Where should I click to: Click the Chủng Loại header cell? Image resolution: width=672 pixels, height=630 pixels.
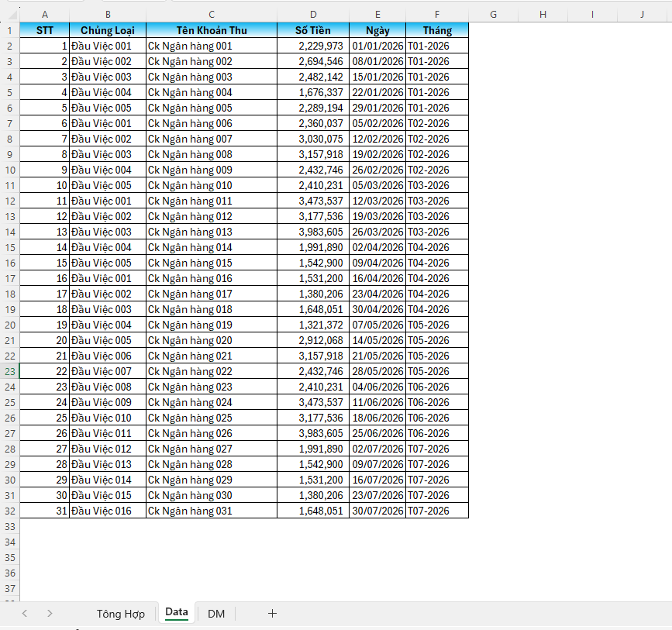(107, 30)
